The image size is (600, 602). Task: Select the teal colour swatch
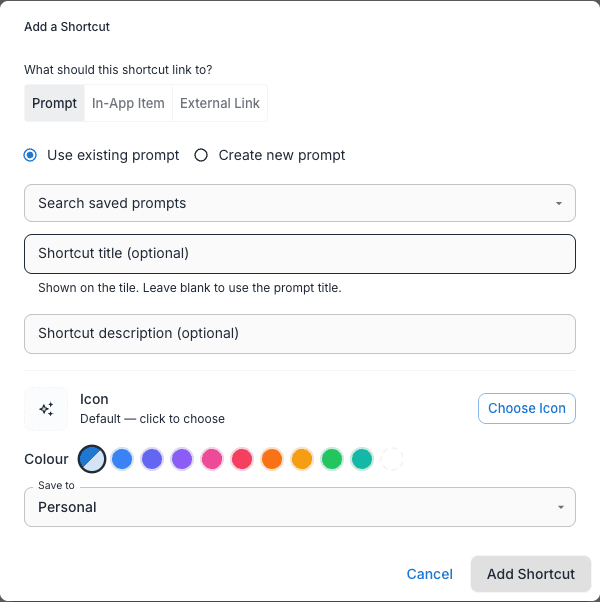click(362, 459)
